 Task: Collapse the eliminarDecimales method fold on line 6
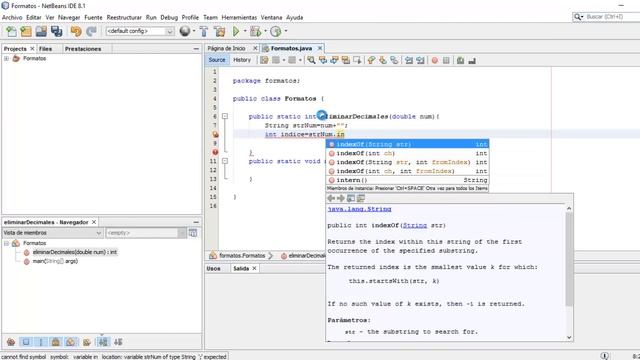tap(225, 116)
